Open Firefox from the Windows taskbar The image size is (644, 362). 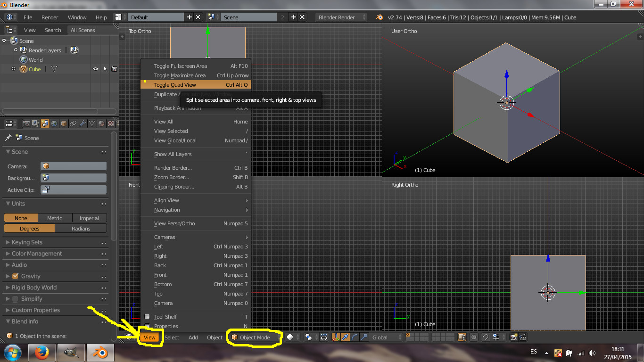[42, 353]
